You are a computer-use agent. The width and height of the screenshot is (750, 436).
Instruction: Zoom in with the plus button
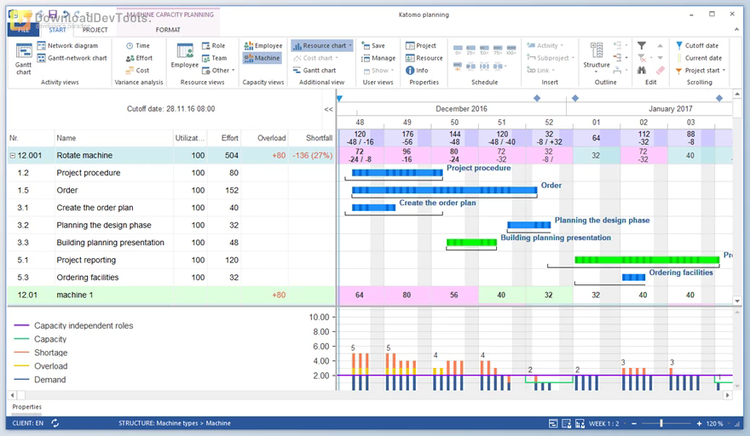[699, 424]
